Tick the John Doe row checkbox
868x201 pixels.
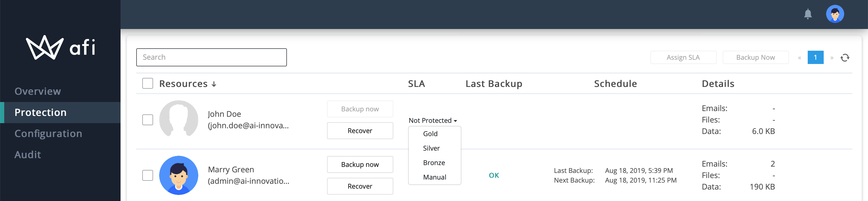pyautogui.click(x=148, y=120)
